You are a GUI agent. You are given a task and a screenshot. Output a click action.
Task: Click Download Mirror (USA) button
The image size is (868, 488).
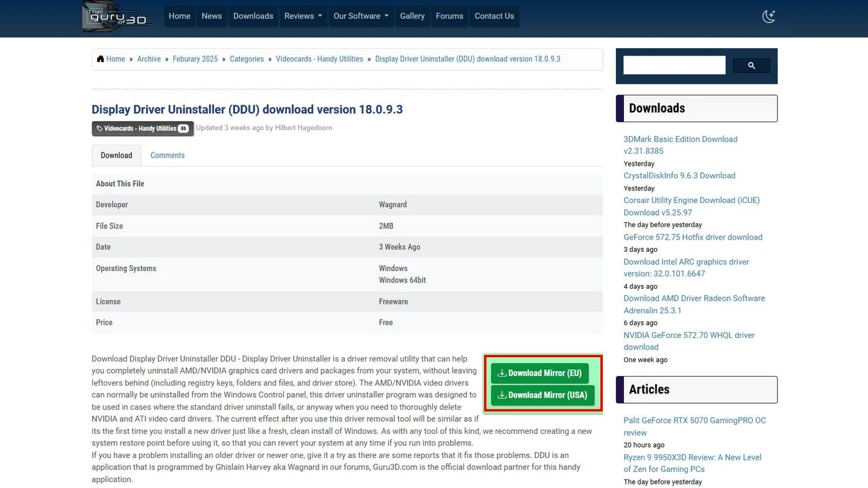click(542, 395)
